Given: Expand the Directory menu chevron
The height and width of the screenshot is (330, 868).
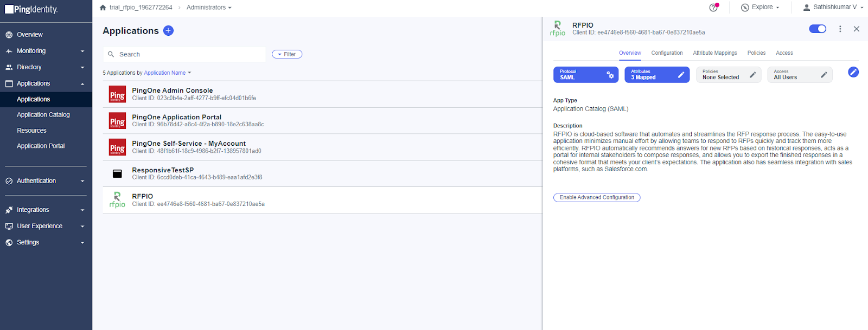Looking at the screenshot, I should (82, 68).
